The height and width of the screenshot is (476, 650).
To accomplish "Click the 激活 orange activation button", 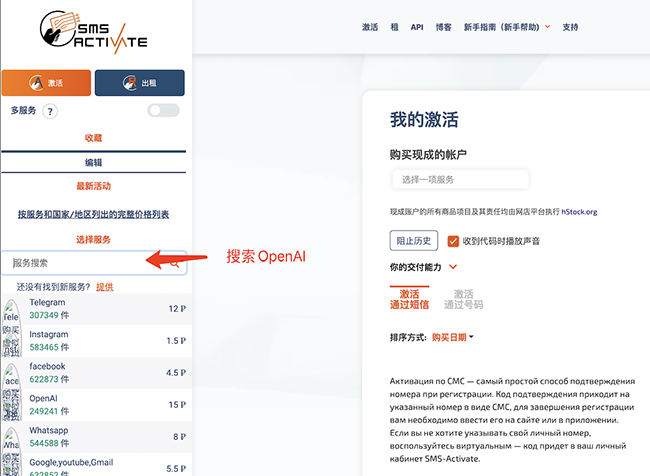I will 46,83.
